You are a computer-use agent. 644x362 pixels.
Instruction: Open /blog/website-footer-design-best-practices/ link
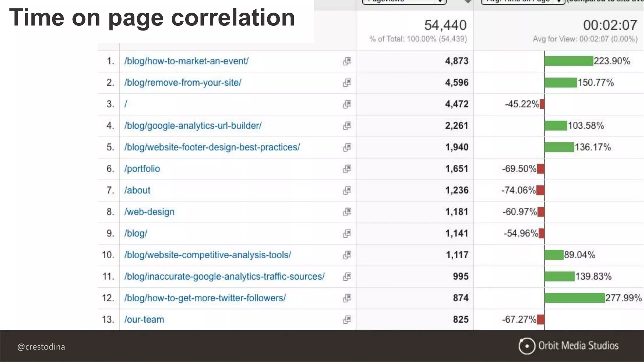(212, 147)
